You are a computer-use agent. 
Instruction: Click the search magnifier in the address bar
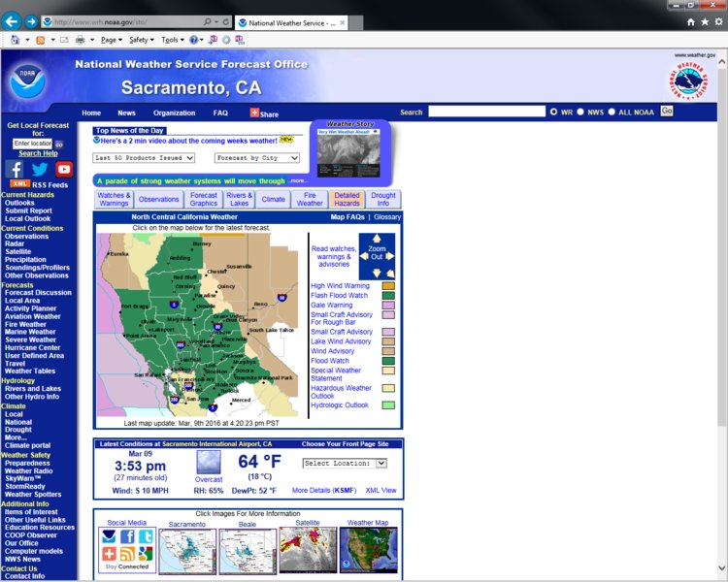[x=207, y=21]
